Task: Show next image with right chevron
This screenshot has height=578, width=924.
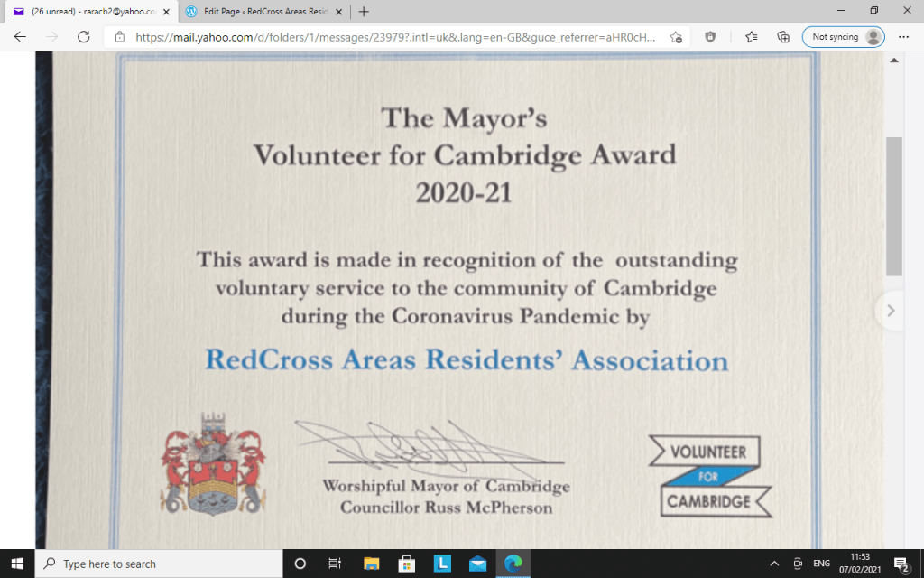Action: [891, 311]
